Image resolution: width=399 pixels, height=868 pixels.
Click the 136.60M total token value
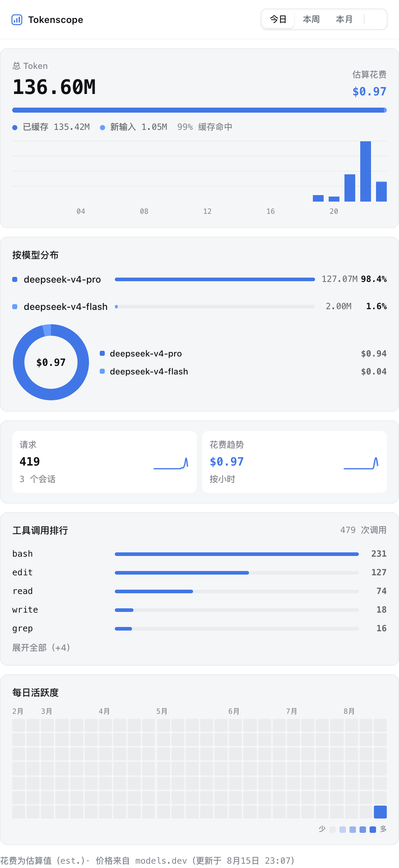pos(54,87)
